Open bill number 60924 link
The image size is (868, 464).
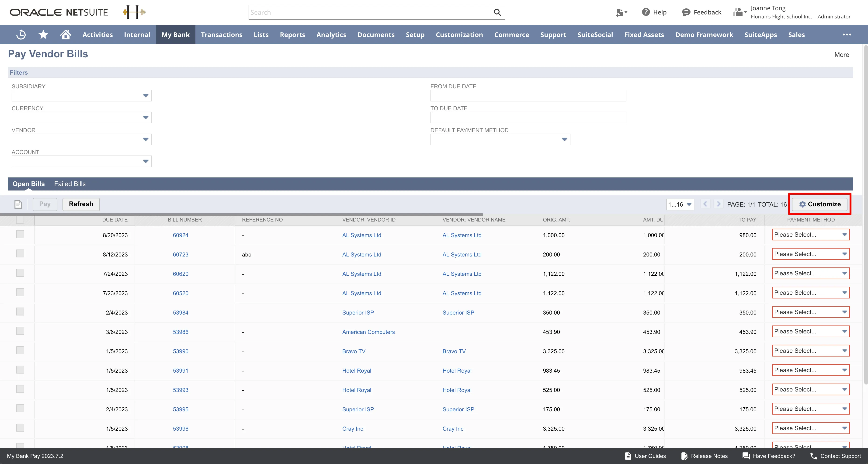(x=181, y=235)
